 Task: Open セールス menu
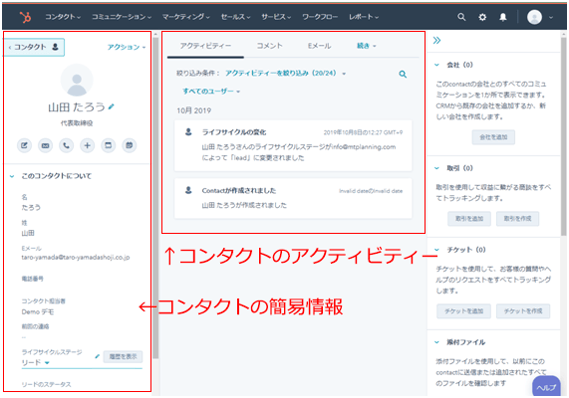click(x=236, y=17)
